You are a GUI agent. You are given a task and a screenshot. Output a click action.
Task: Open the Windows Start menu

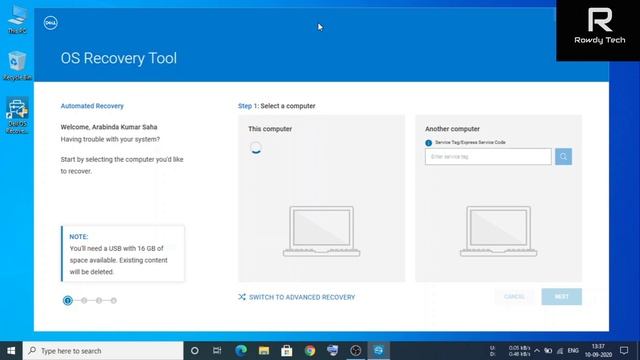(11, 351)
